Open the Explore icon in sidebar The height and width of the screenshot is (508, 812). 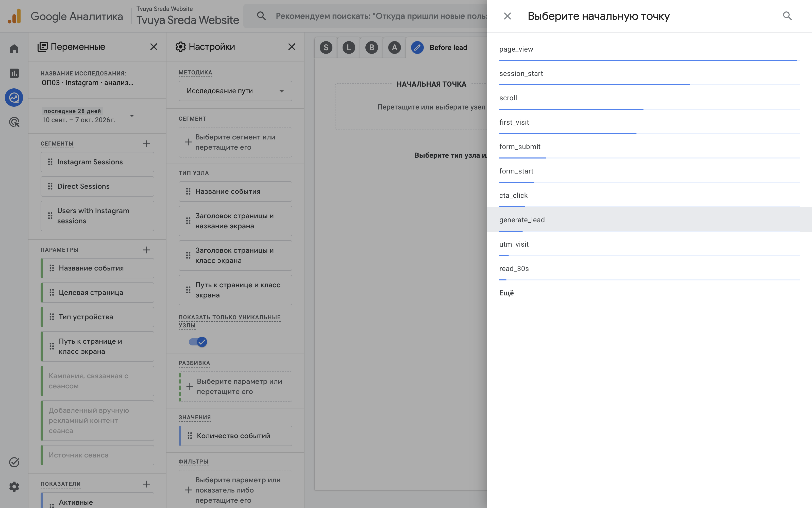pyautogui.click(x=14, y=98)
